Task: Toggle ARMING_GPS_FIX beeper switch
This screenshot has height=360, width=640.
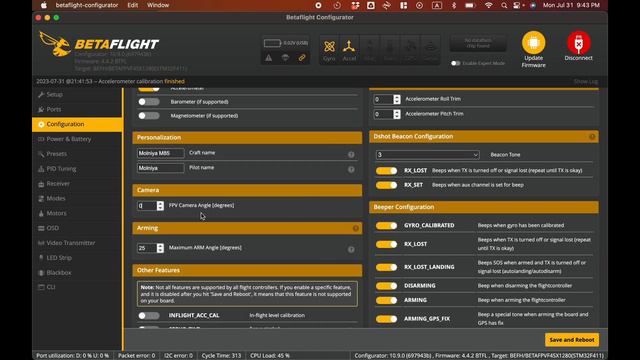Action: point(386,319)
